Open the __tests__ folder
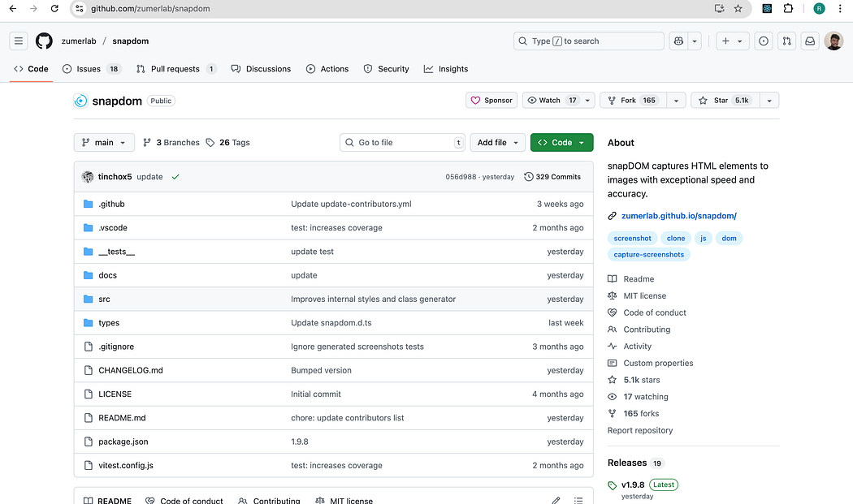The image size is (853, 504). click(116, 252)
